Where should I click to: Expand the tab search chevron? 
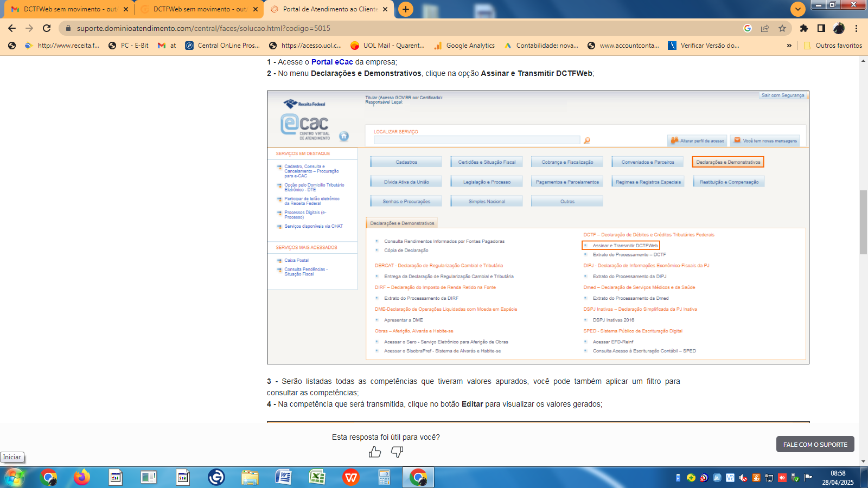pyautogui.click(x=797, y=9)
